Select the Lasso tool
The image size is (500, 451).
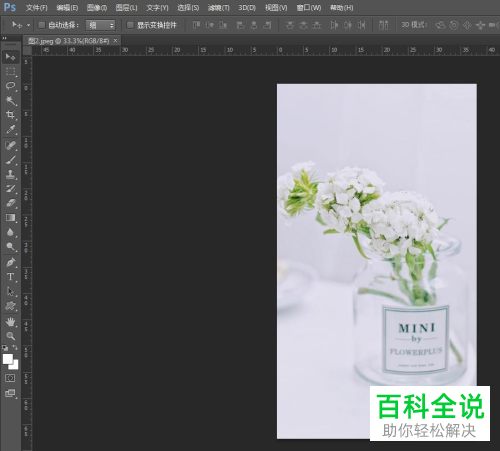coord(10,86)
